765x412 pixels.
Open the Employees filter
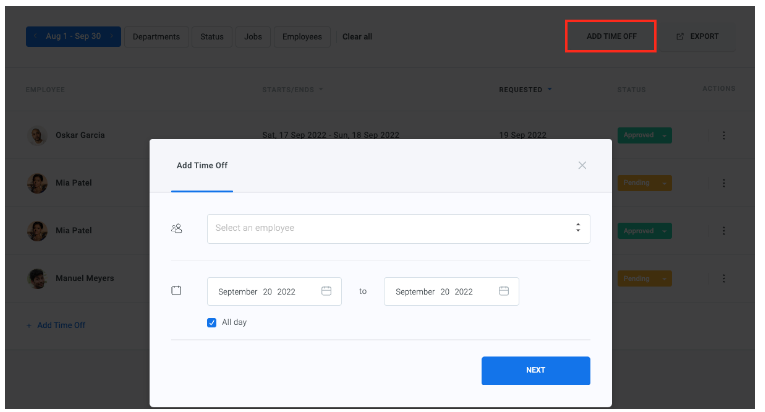[302, 37]
